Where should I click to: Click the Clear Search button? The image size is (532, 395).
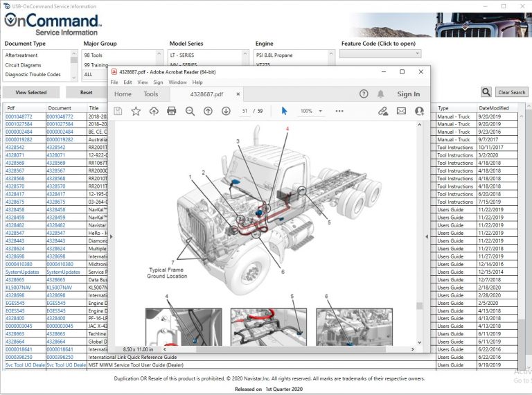point(512,92)
